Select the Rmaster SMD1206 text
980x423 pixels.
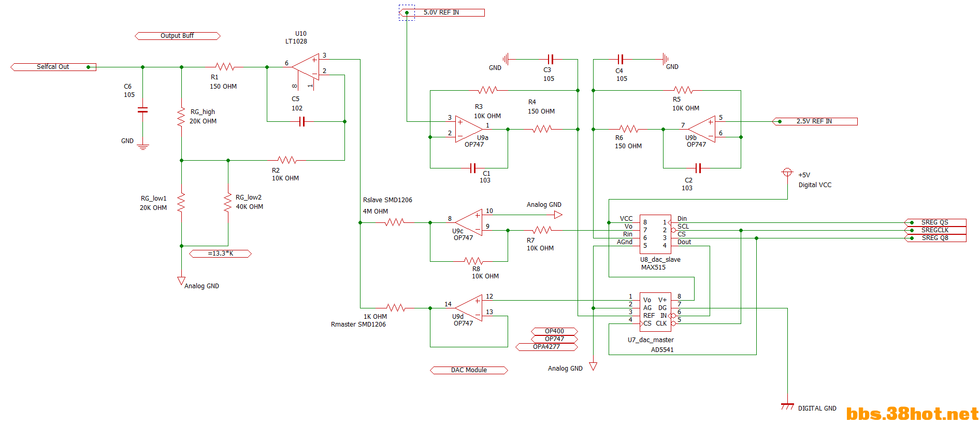pos(358,325)
